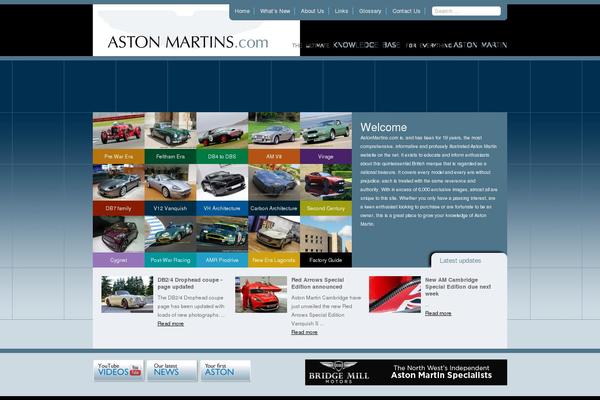Image resolution: width=600 pixels, height=400 pixels.
Task: Click the Bridge Mill Motors banner
Action: tap(406, 372)
